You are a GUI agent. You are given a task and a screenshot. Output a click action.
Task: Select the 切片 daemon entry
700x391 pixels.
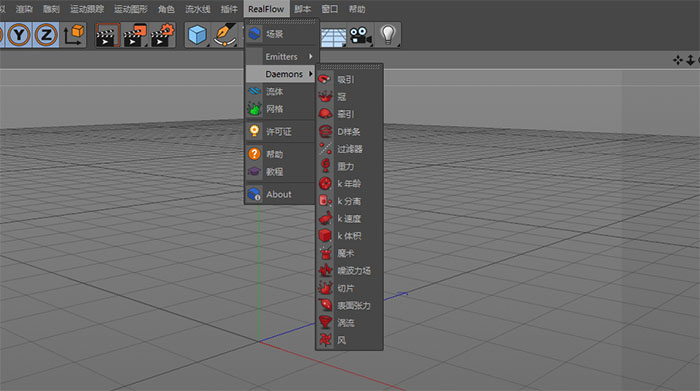(349, 288)
